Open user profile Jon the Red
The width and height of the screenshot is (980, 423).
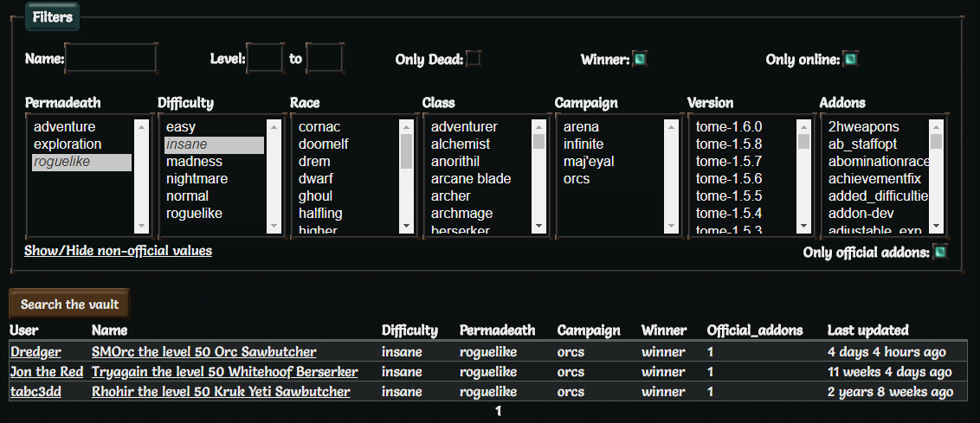tap(47, 372)
